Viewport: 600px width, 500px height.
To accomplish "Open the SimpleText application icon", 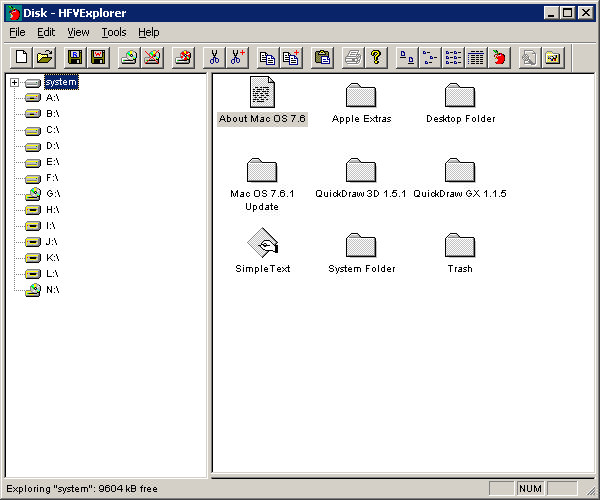I will pos(262,244).
